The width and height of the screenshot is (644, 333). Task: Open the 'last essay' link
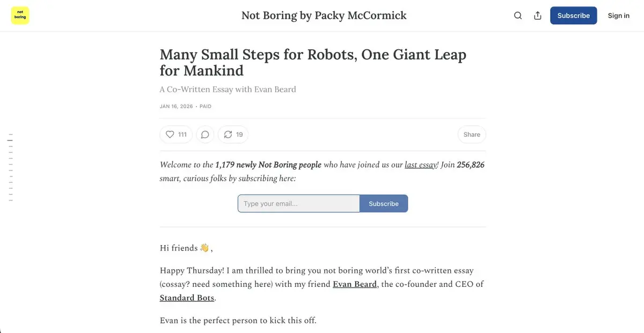421,165
